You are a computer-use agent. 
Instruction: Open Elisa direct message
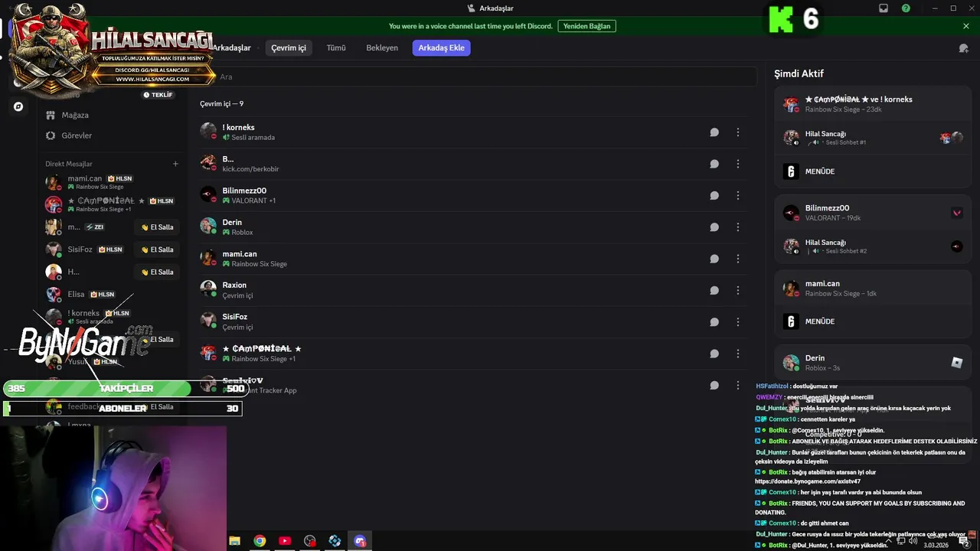[111, 295]
